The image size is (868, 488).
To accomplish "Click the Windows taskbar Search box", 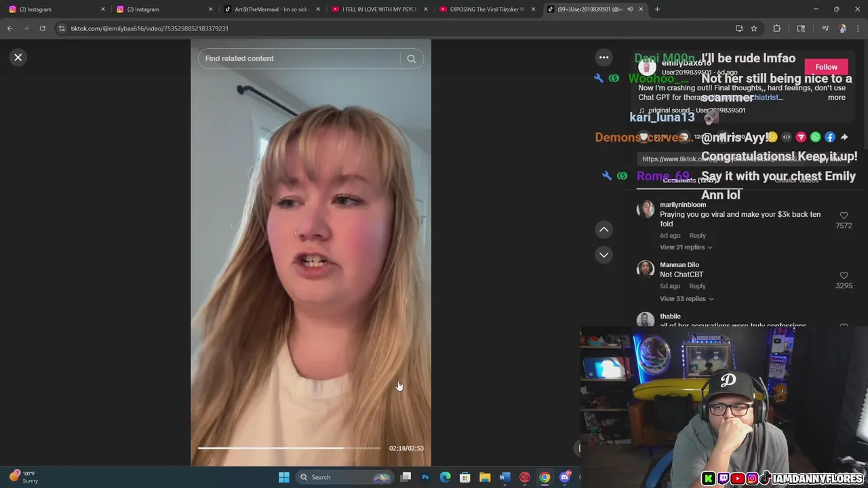I will 345,477.
